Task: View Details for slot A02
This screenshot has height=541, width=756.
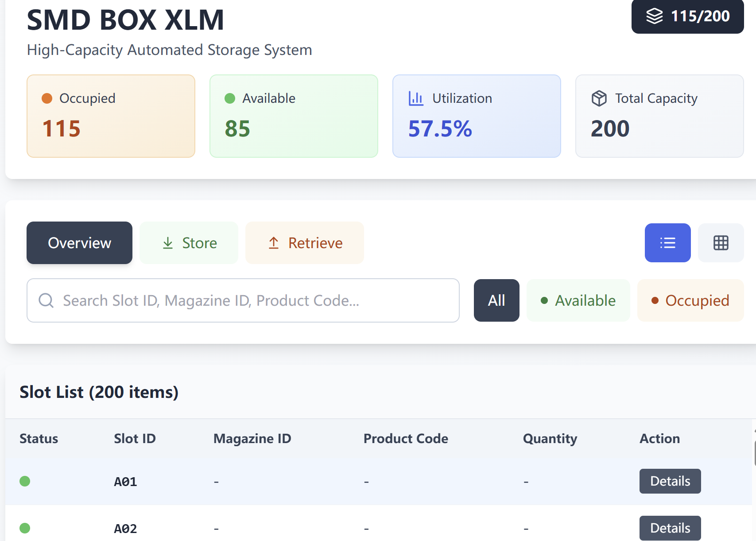Action: (670, 528)
